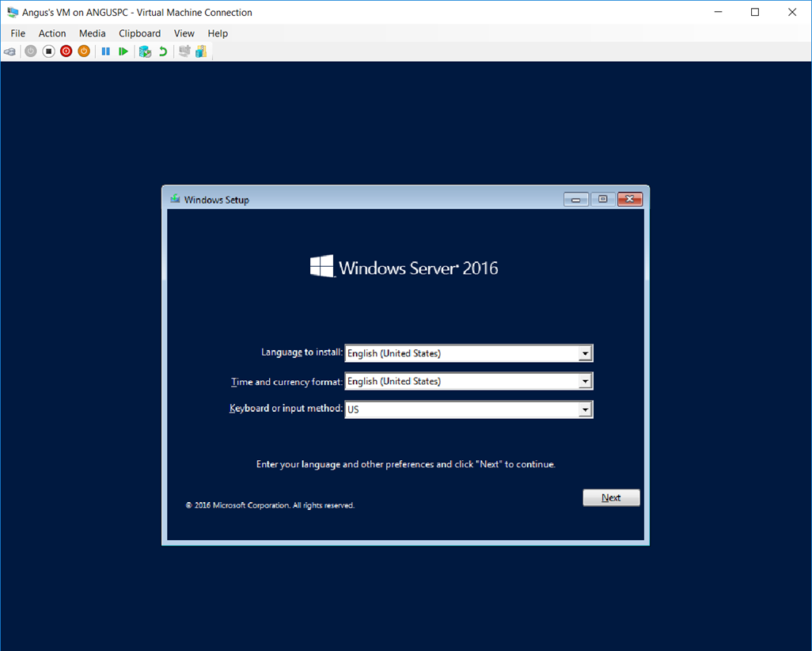The height and width of the screenshot is (651, 812).
Task: Click the Time and currency format field text
Action: [x=393, y=382]
